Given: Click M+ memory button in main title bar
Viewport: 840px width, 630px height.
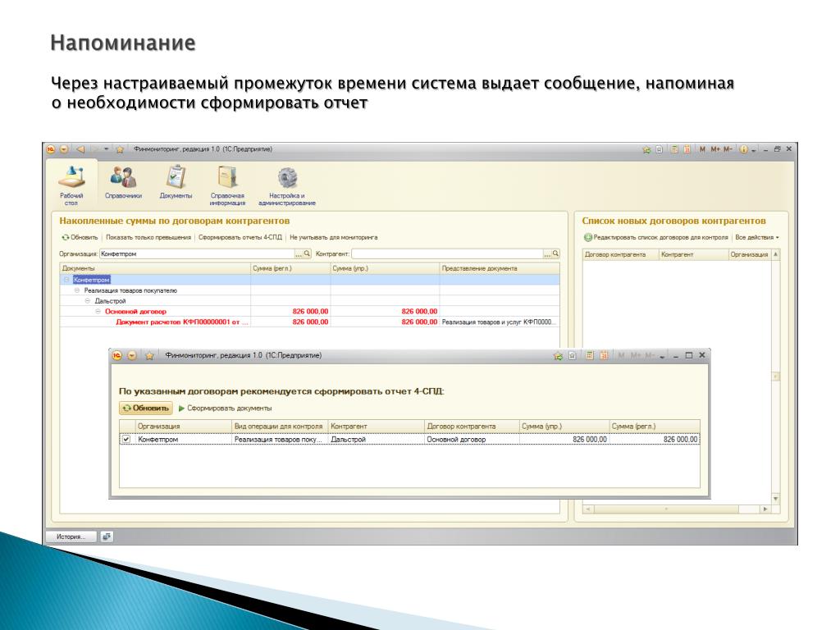Looking at the screenshot, I should tap(715, 149).
